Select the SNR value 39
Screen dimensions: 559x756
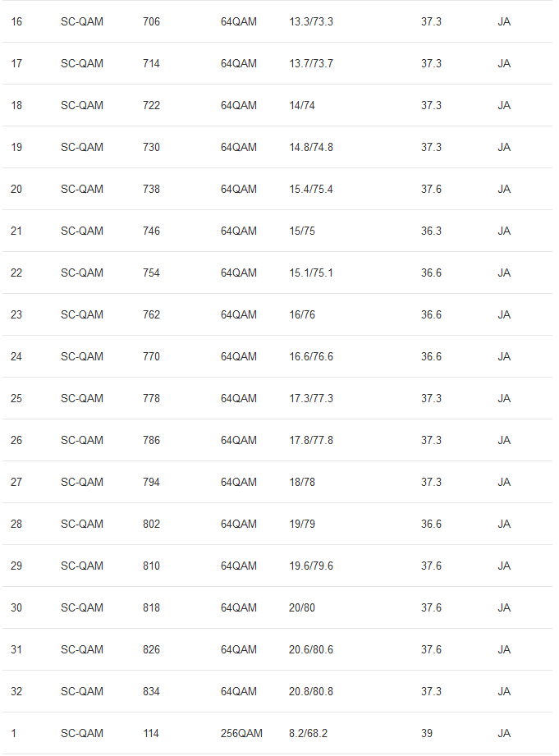coord(427,734)
